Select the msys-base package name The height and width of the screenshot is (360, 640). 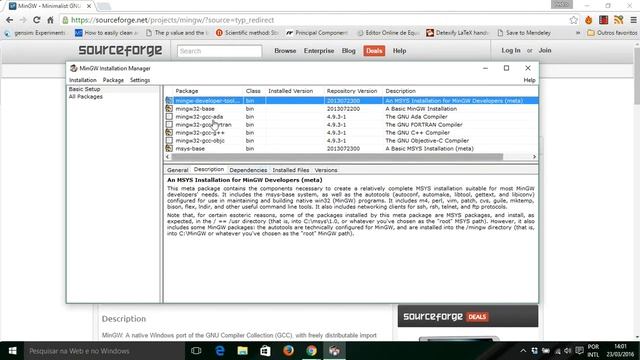coord(190,149)
